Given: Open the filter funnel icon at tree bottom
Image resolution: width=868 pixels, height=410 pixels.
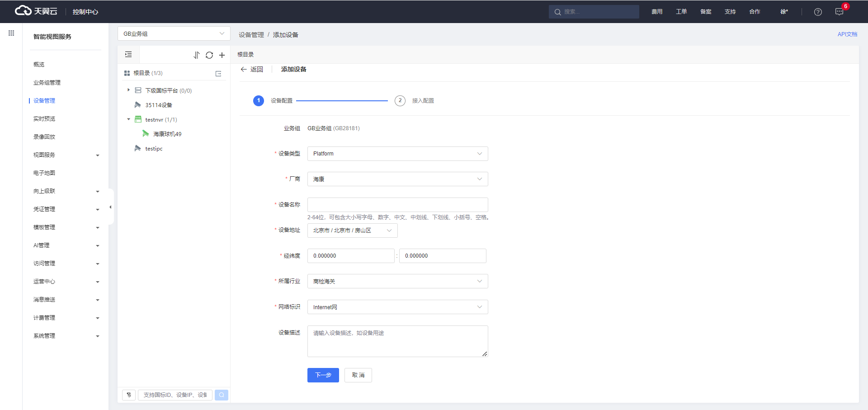Looking at the screenshot, I should 129,395.
